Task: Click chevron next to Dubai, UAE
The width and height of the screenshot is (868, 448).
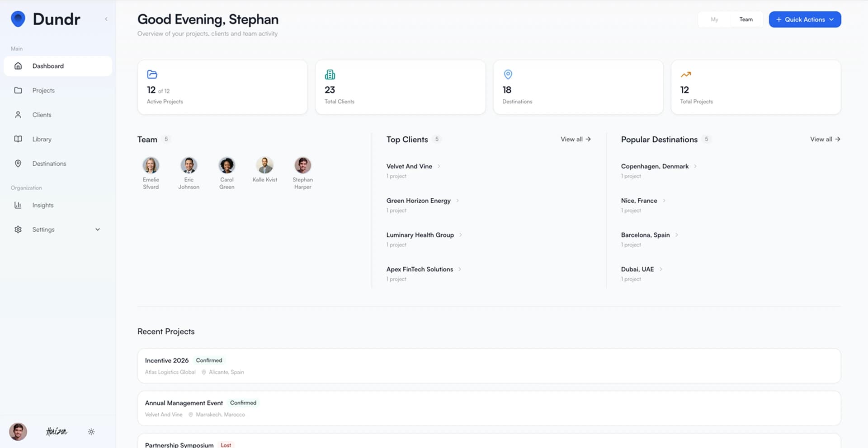Action: (661, 269)
